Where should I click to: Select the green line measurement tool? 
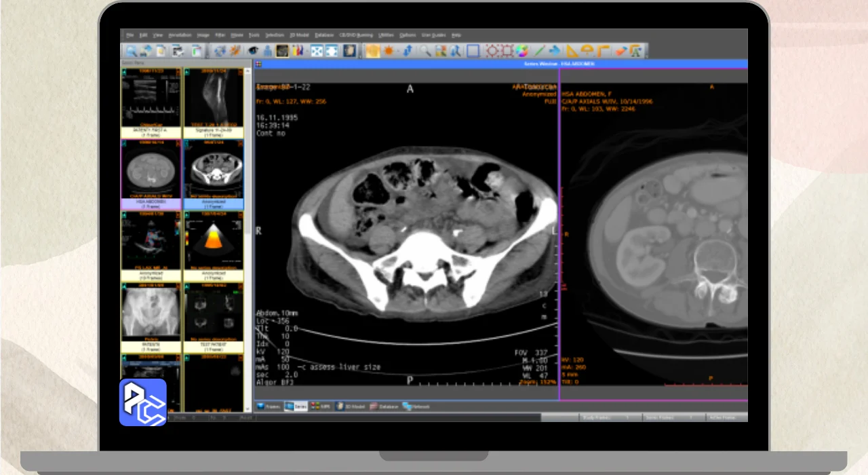[x=539, y=51]
